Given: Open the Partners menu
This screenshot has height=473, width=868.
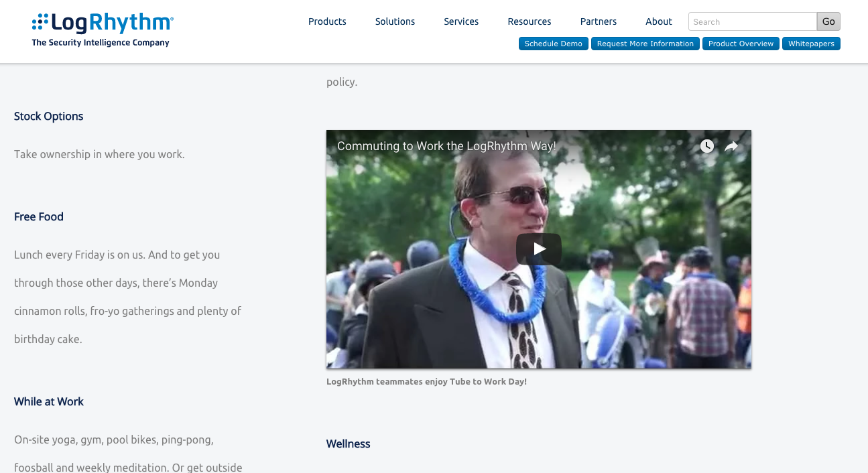Looking at the screenshot, I should [598, 21].
